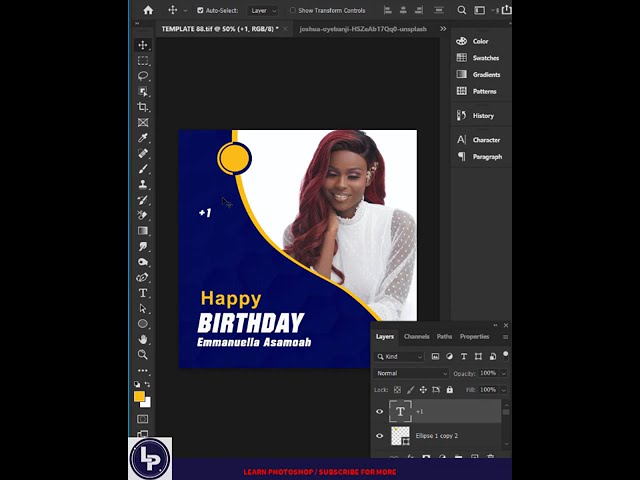This screenshot has height=480, width=640.
Task: Open the Move tool preset dropdown arrow
Action: click(185, 11)
